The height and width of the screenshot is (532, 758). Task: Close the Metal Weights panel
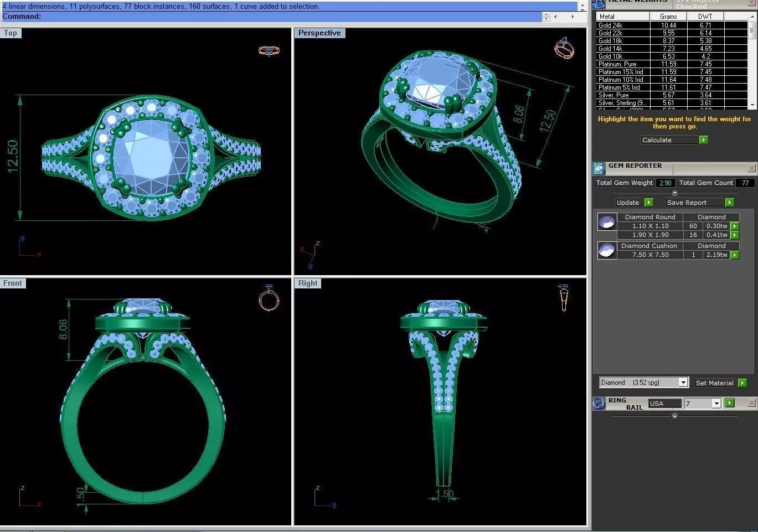click(x=752, y=3)
